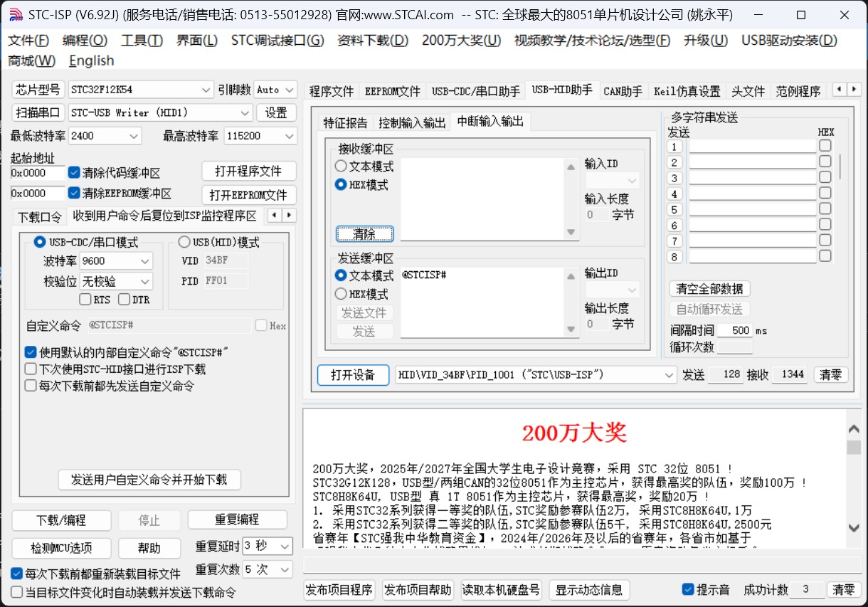Click send buffer text area with @STCISP#
This screenshot has width=868, height=607.
tap(482, 304)
